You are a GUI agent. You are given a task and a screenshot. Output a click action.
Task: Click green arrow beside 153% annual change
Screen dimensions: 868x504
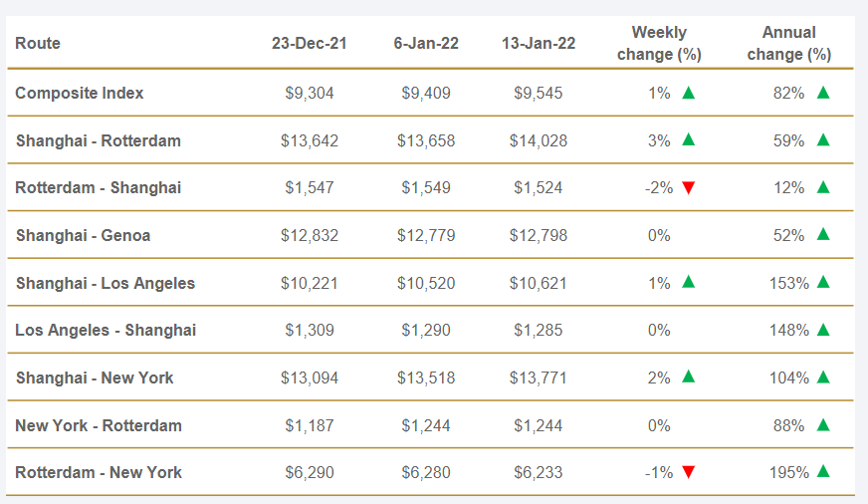click(x=822, y=282)
